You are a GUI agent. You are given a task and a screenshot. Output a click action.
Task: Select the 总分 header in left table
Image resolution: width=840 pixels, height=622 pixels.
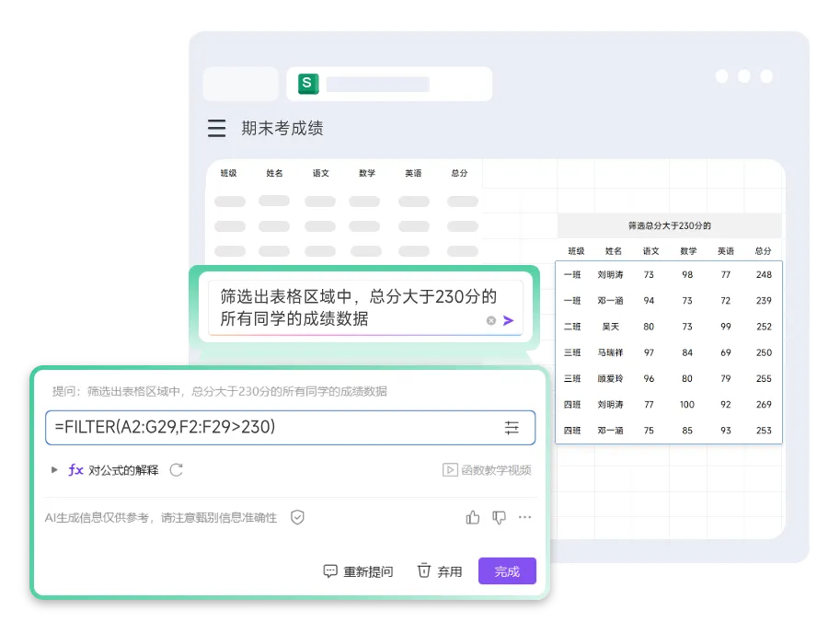click(459, 173)
